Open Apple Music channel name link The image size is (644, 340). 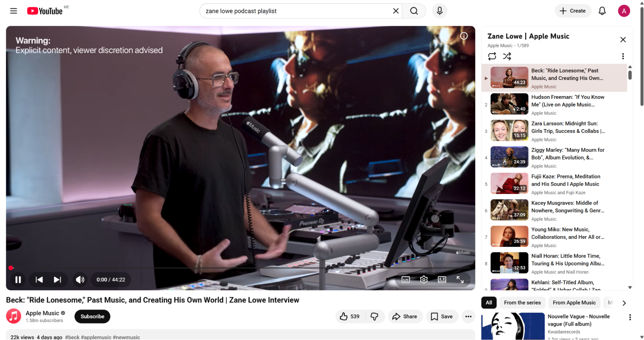[x=43, y=313]
